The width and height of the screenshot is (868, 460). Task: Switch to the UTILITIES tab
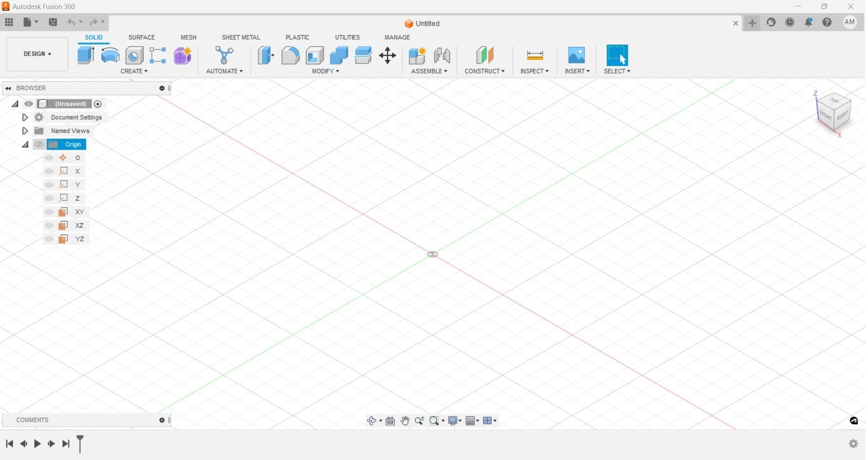point(348,37)
